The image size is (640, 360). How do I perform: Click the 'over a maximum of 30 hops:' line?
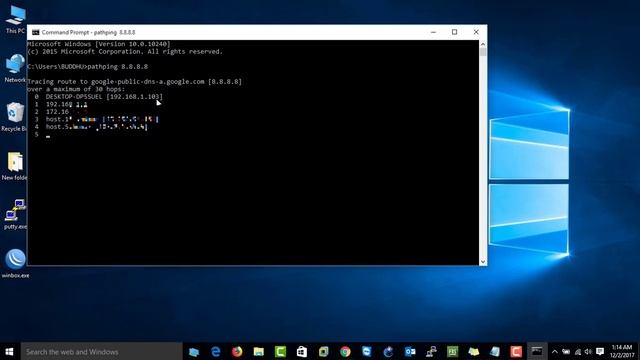[x=76, y=89]
